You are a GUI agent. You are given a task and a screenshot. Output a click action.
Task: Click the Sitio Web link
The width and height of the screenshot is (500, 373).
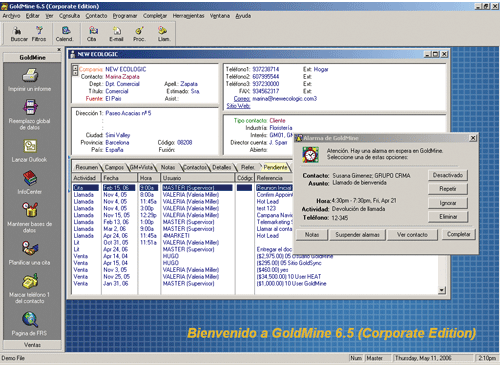click(x=238, y=106)
